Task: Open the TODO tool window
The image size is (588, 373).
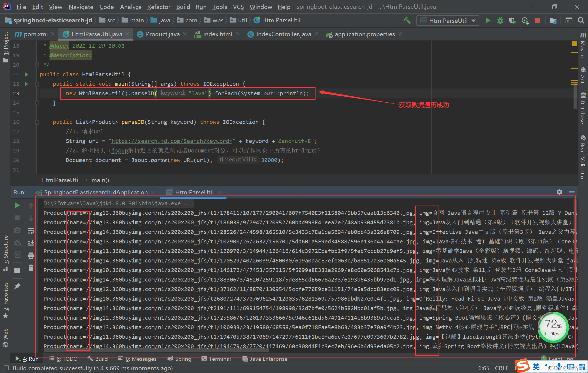Action: [x=63, y=359]
